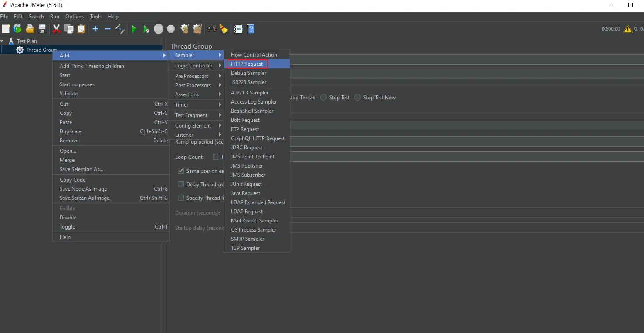Image resolution: width=644 pixels, height=333 pixels.
Task: Click the Help question mark toolbar icon
Action: pos(251,29)
